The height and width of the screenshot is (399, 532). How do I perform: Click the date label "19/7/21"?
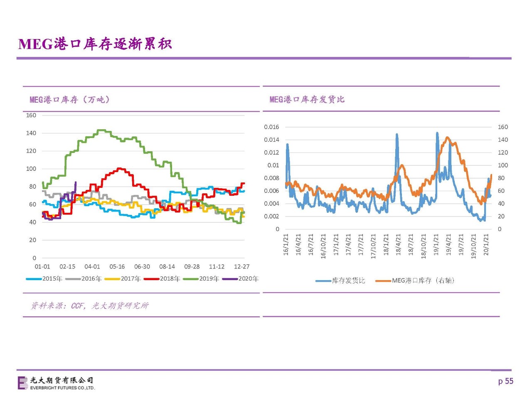tap(461, 244)
